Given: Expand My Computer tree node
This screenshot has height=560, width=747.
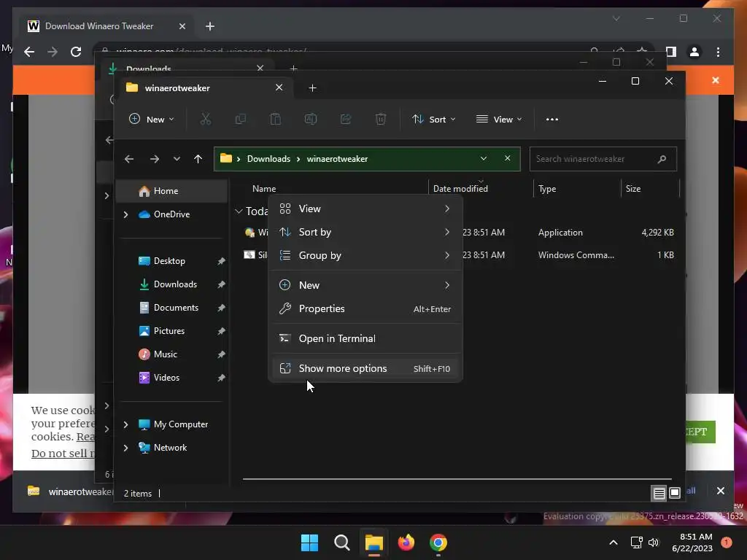Looking at the screenshot, I should coord(125,424).
